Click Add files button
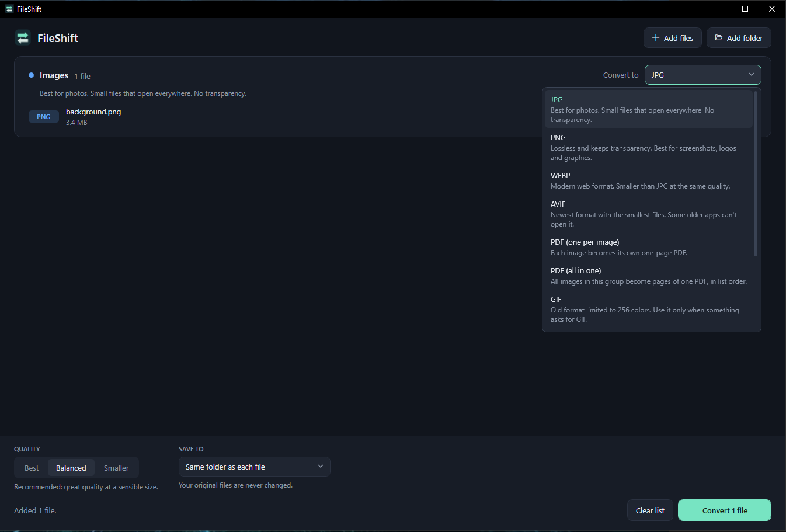 tap(673, 38)
